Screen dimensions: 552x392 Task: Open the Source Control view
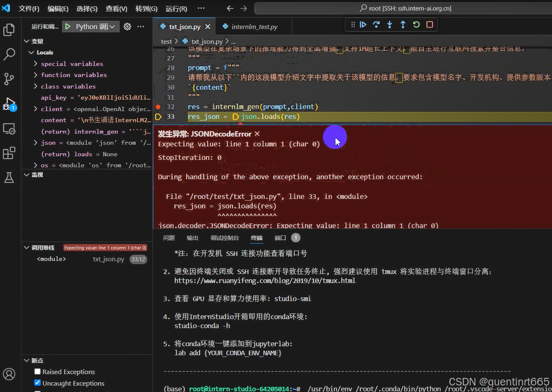pyautogui.click(x=9, y=79)
